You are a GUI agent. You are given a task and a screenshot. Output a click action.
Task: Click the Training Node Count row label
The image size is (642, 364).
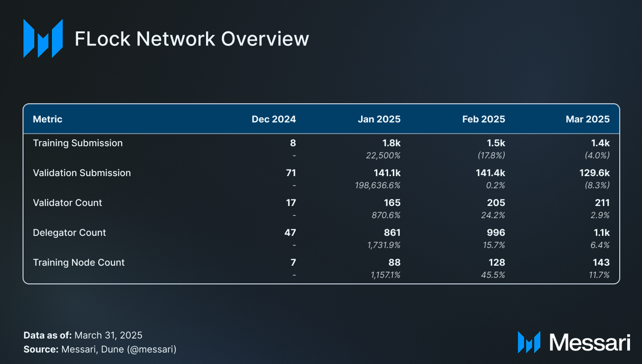point(79,263)
